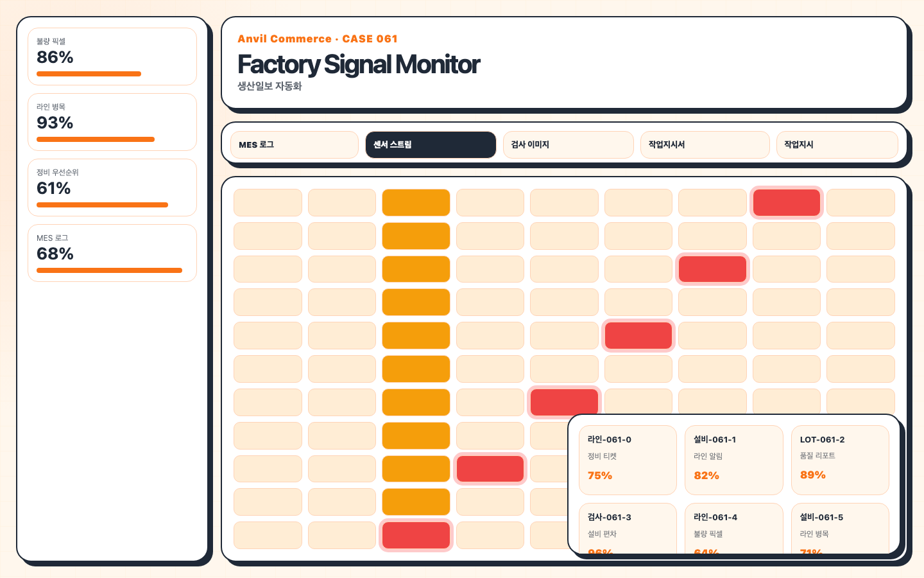Click the MES 로그 68% progress bar
Image resolution: width=924 pixels, height=578 pixels.
click(x=109, y=270)
